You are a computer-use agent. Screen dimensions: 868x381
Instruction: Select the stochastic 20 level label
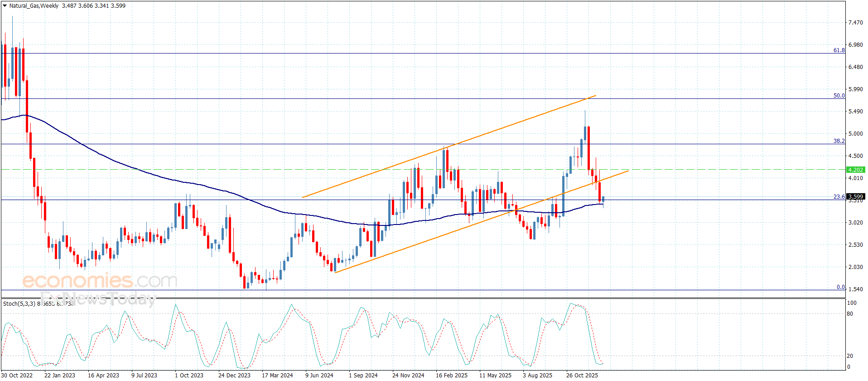[850, 356]
